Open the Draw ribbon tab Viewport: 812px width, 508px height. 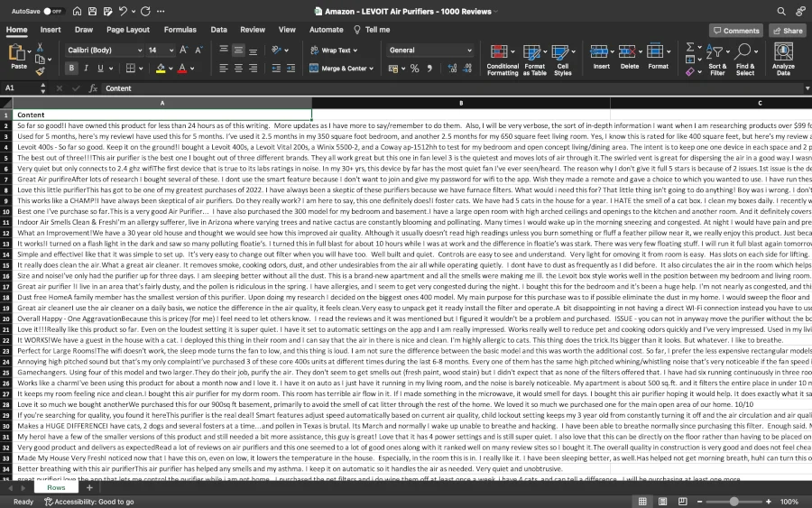(x=83, y=30)
